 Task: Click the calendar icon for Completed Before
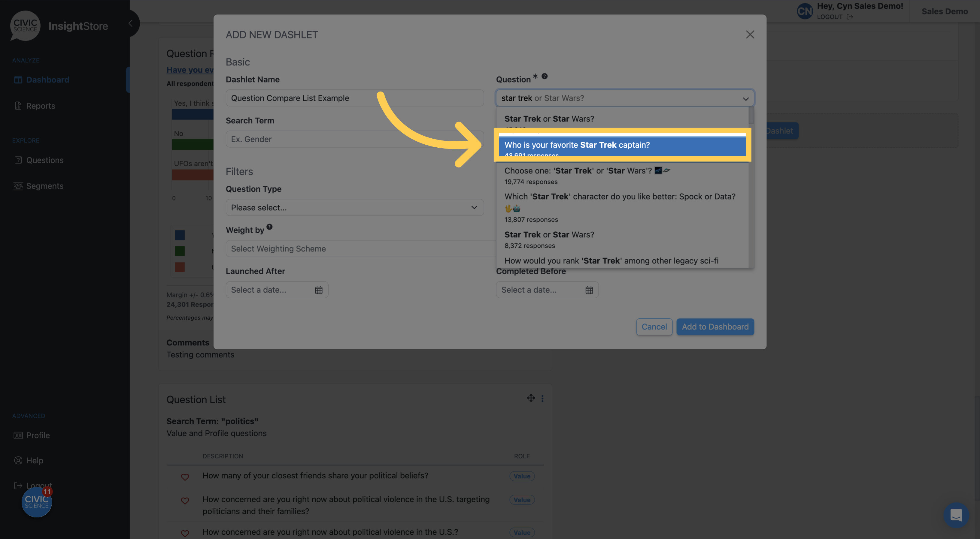click(589, 289)
